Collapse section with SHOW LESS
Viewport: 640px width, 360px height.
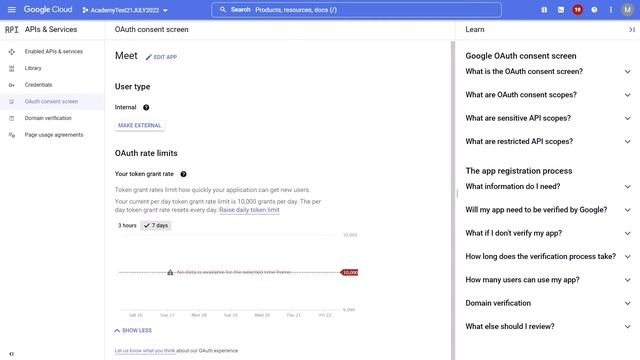tap(133, 330)
